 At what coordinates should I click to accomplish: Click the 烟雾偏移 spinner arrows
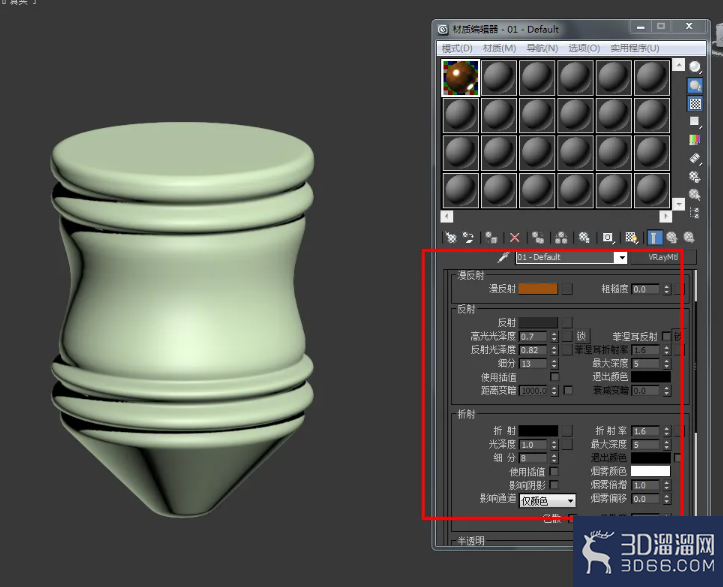click(666, 499)
